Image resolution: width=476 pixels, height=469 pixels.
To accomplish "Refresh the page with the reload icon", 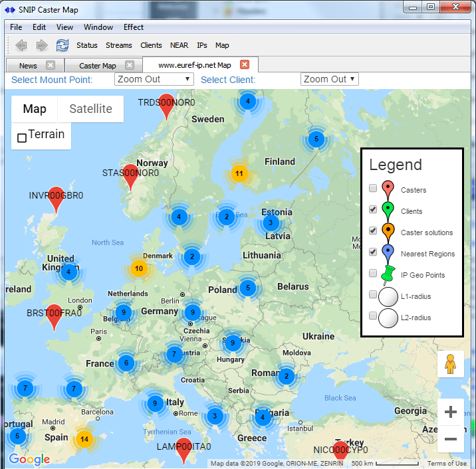I will pos(62,45).
